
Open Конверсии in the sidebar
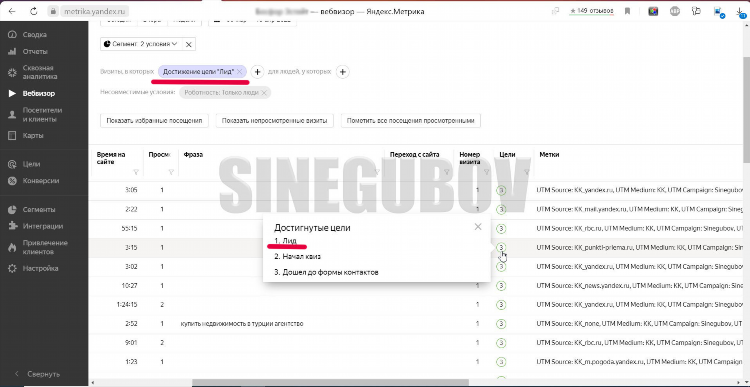click(41, 181)
